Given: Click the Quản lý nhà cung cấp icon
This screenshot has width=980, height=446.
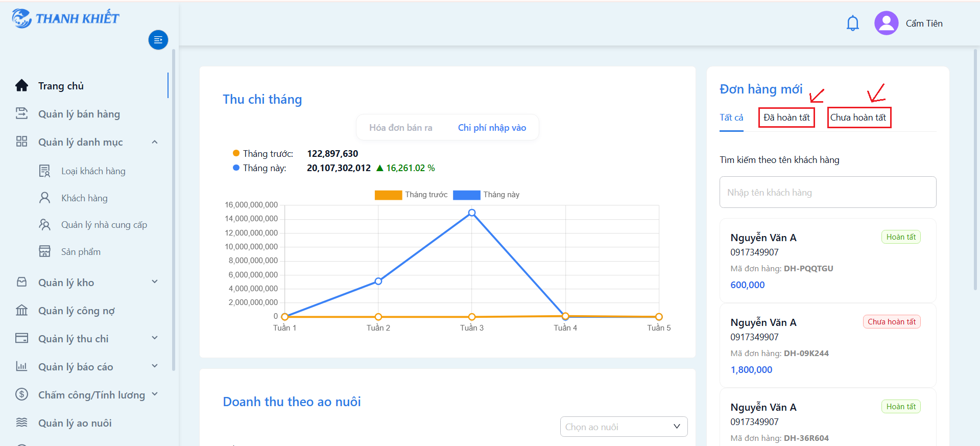Looking at the screenshot, I should [x=45, y=225].
